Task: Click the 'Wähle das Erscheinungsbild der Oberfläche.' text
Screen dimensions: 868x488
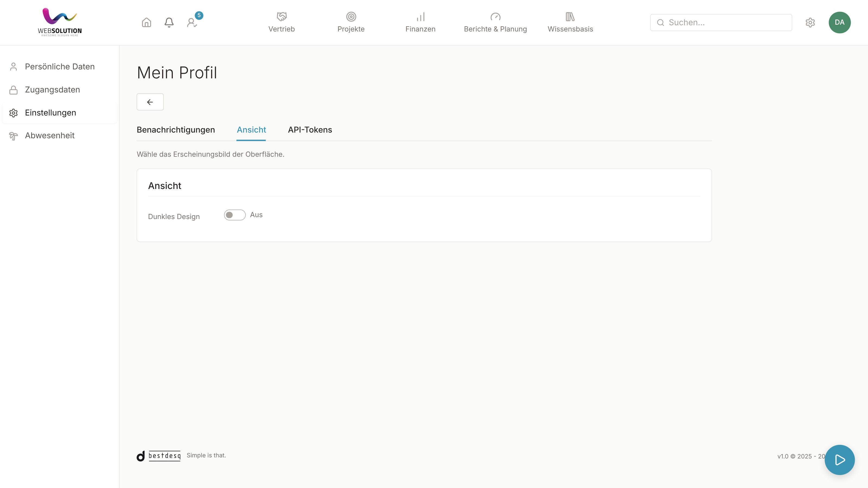Action: (210, 154)
